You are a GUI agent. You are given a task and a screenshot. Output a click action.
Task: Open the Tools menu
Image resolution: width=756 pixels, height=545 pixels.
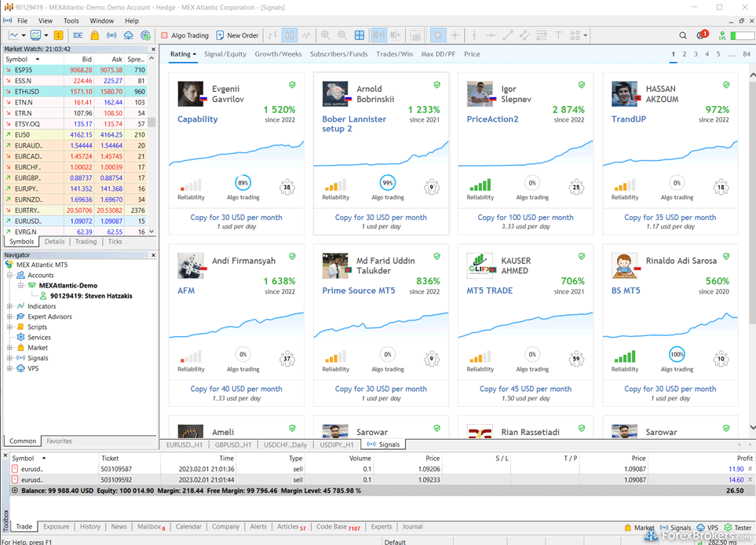[x=71, y=20]
